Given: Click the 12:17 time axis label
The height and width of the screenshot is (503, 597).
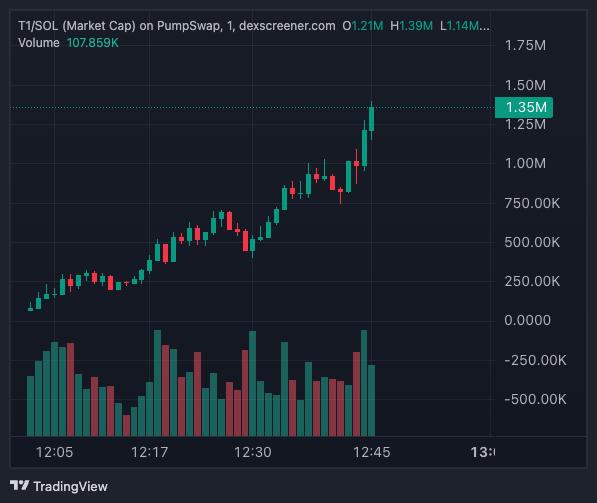Looking at the screenshot, I should click(x=149, y=452).
